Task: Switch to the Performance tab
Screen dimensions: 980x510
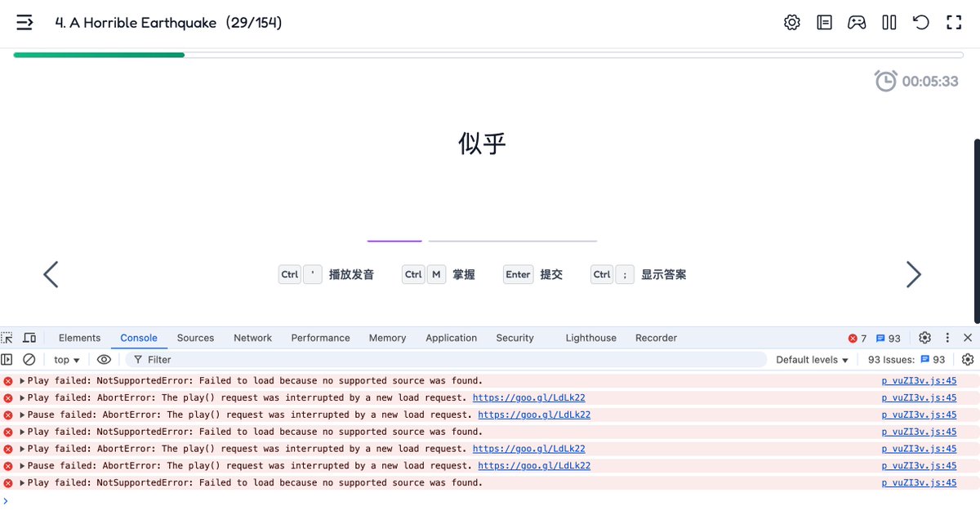Action: tap(320, 338)
